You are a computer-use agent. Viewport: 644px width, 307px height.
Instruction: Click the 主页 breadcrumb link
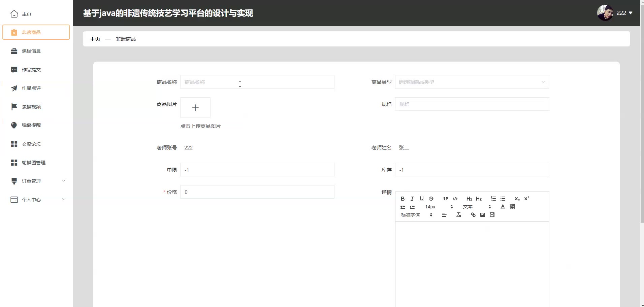click(x=95, y=39)
